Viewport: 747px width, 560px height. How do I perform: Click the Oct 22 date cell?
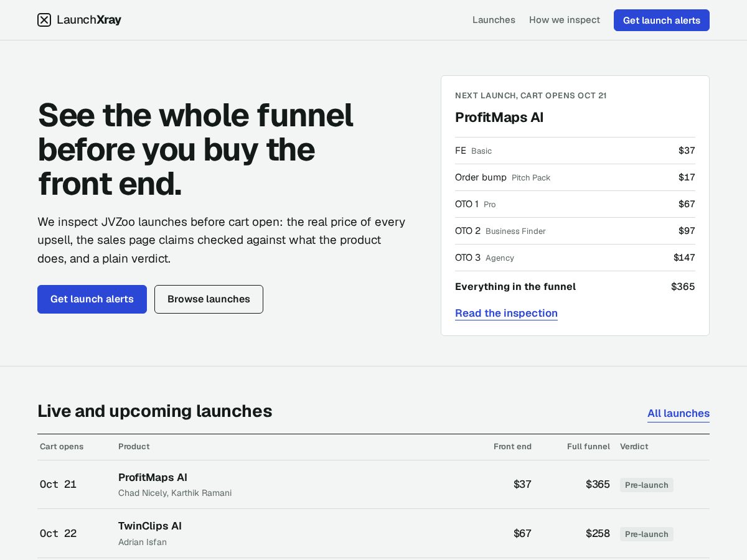click(58, 534)
